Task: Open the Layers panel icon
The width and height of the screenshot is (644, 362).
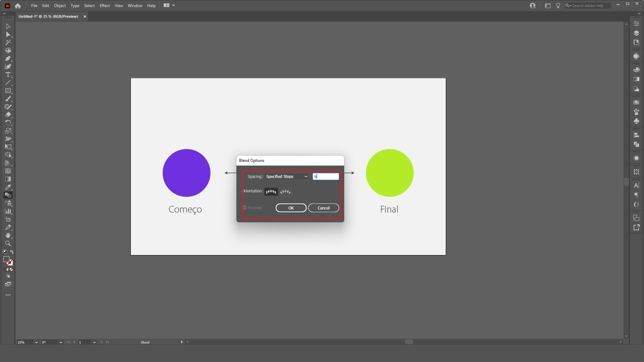Action: pos(636,33)
